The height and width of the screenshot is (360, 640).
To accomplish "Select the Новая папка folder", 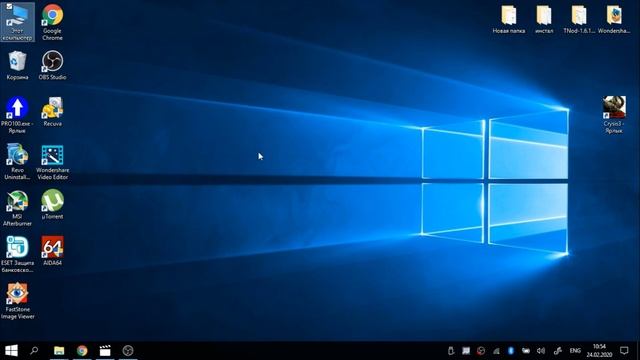I will [509, 19].
